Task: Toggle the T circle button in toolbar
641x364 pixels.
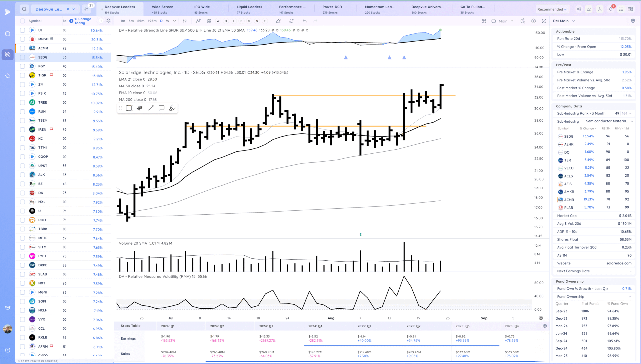Action: 265,21
